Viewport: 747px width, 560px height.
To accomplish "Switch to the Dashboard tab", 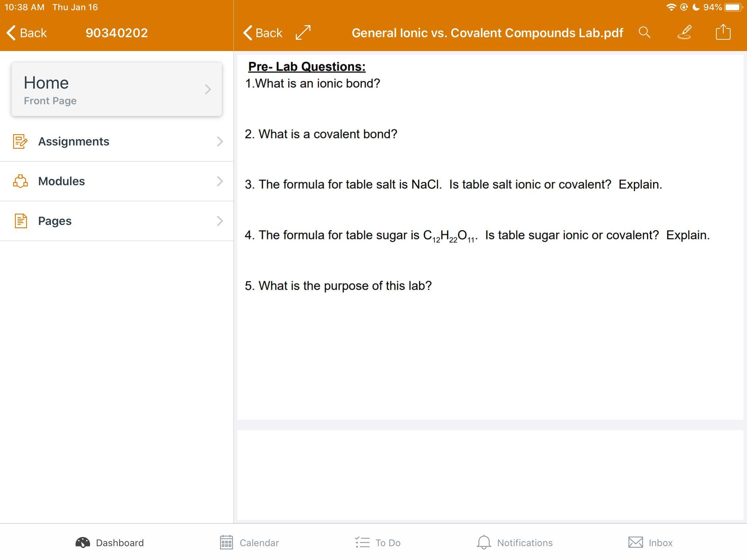I will tap(109, 542).
